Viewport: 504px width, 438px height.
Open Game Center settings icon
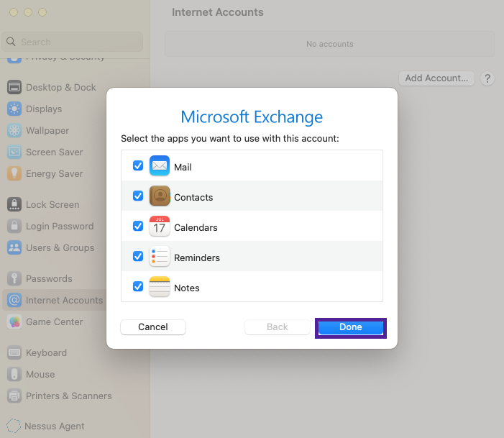pyautogui.click(x=14, y=321)
